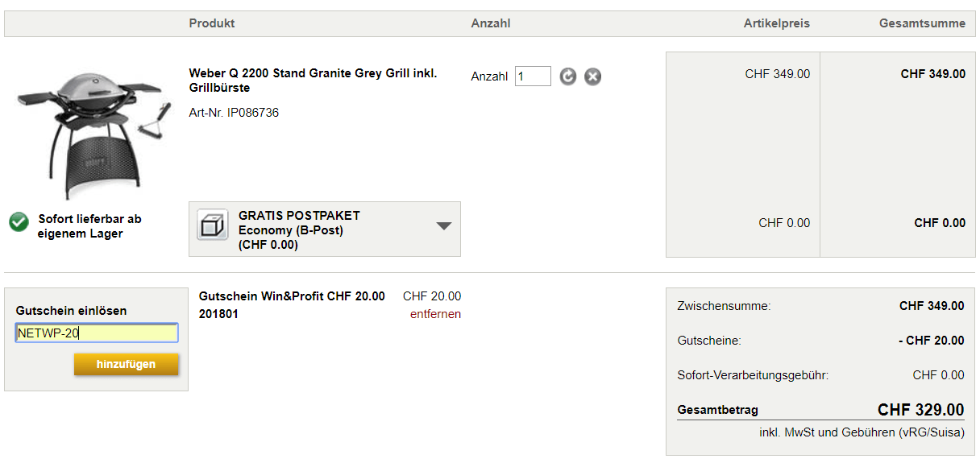
Task: Click the Produkt column header
Action: (x=212, y=23)
